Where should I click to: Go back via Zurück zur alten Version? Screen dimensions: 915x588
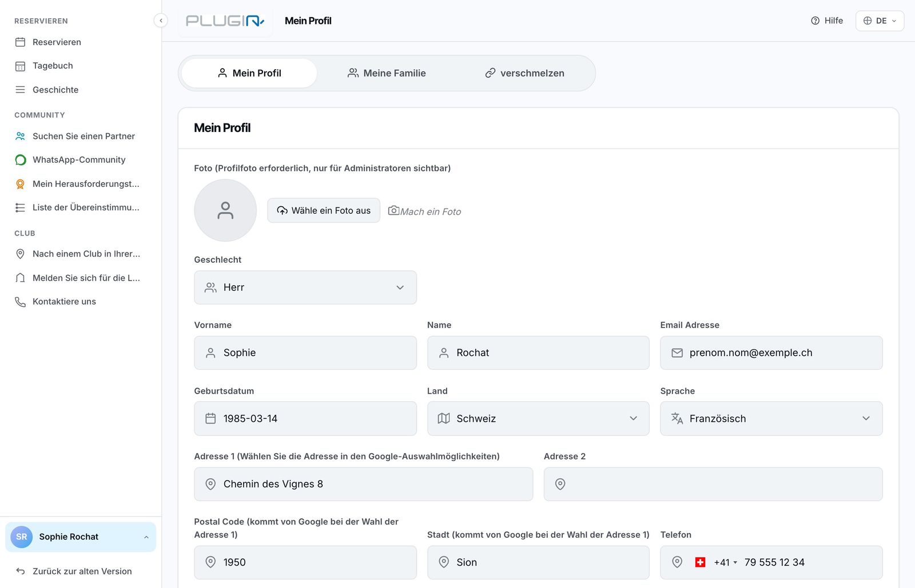[74, 571]
